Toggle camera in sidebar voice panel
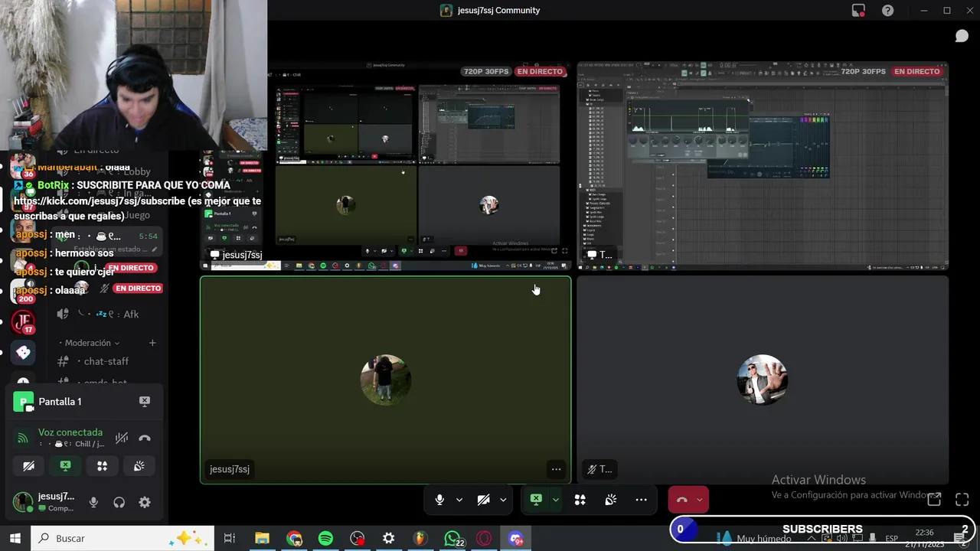The image size is (980, 551). click(x=28, y=465)
